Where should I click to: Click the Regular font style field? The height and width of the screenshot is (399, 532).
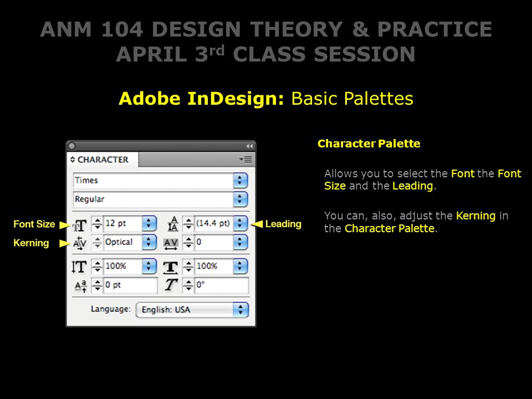pos(153,199)
